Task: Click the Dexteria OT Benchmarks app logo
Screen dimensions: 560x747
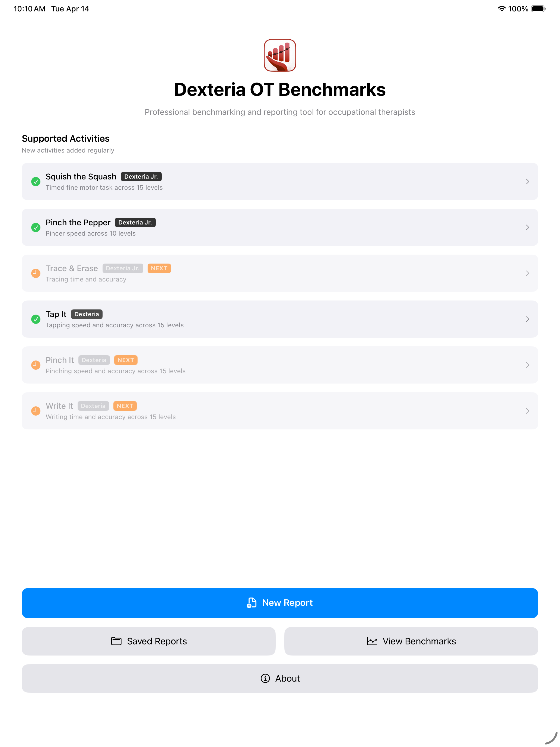Action: [280, 55]
